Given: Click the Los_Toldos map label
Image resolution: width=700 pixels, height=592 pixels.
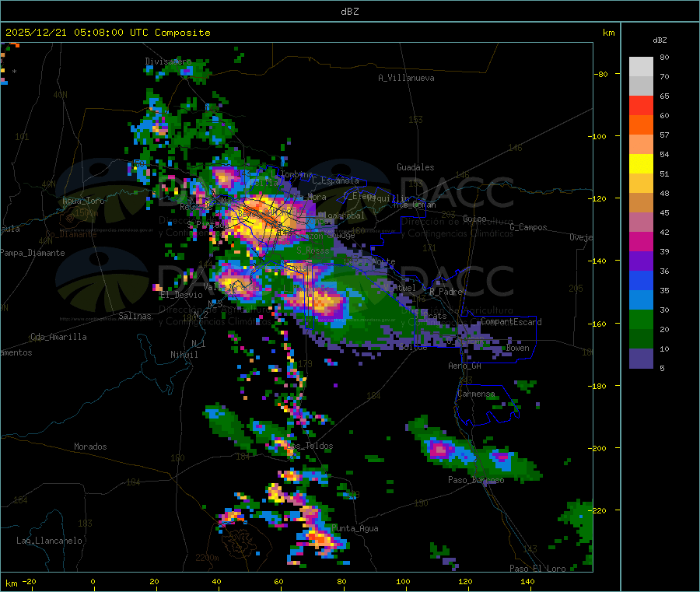Looking at the screenshot, I should [x=310, y=446].
